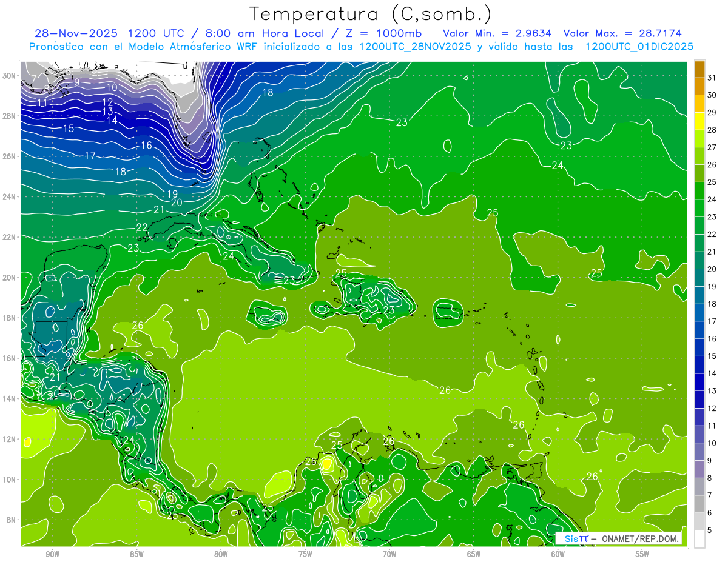Viewport: 728px width, 562px height.
Task: Click the '80W' longitude axis label
Action: (x=221, y=554)
